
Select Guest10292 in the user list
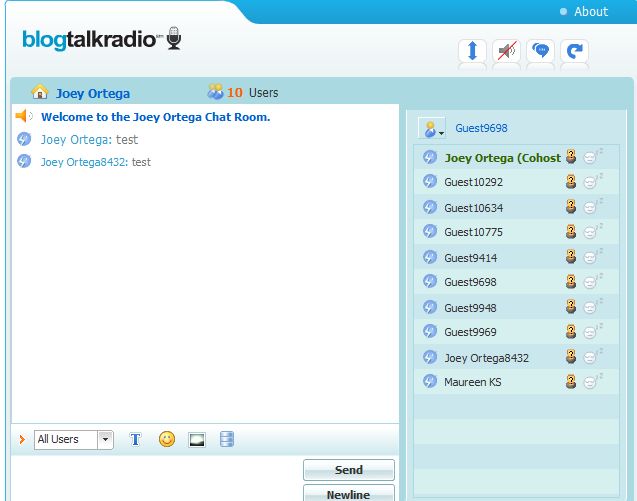[516, 182]
